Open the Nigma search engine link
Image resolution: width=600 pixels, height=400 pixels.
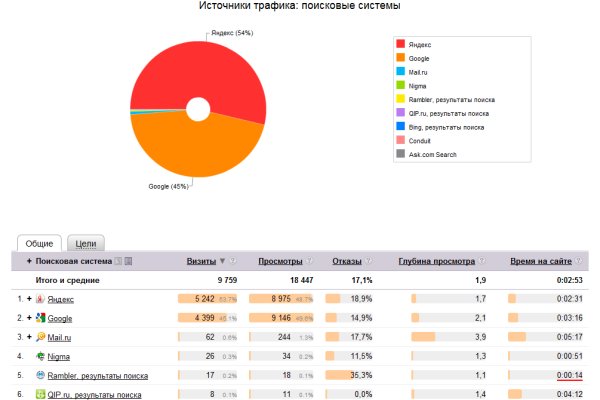58,356
